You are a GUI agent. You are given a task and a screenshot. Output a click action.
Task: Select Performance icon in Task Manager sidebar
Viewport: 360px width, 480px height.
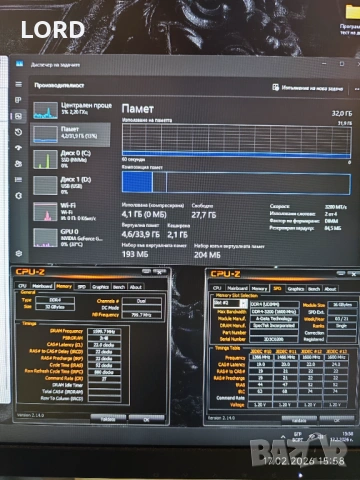pyautogui.click(x=18, y=116)
